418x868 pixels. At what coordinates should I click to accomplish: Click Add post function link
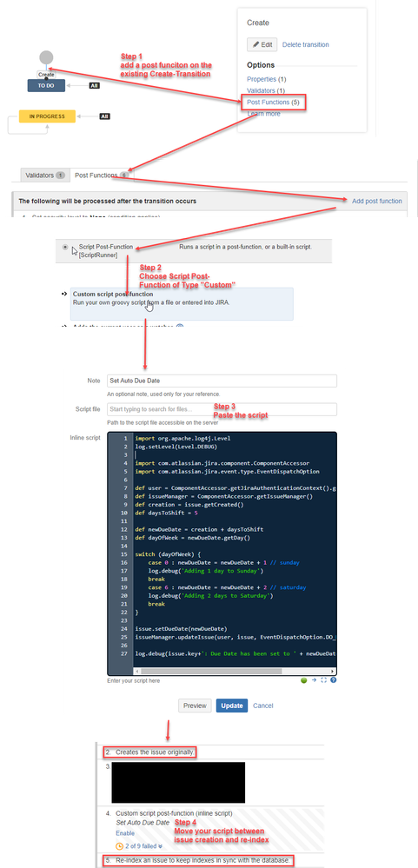point(377,201)
